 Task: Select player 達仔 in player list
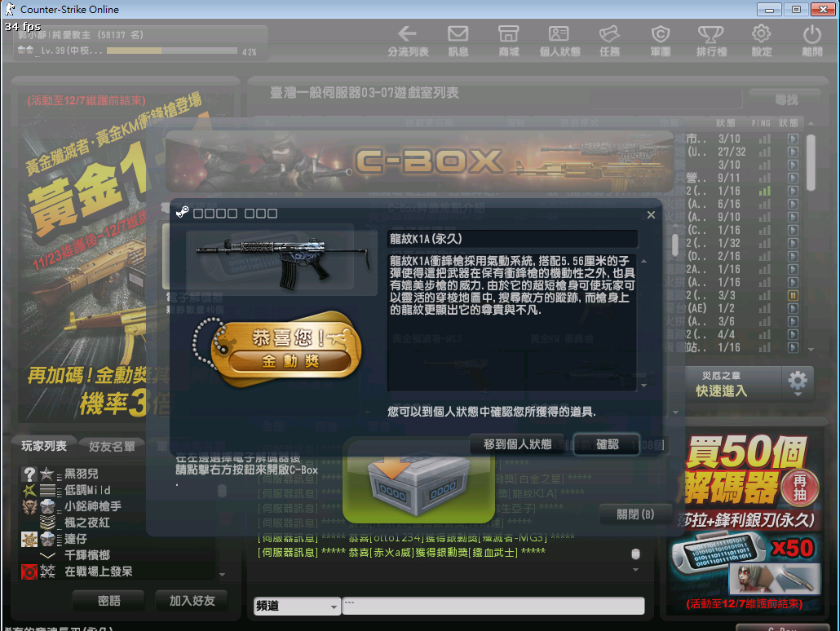point(76,539)
